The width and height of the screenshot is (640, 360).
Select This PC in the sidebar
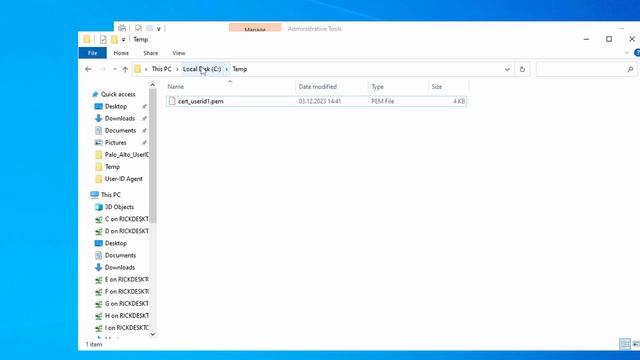click(x=111, y=195)
